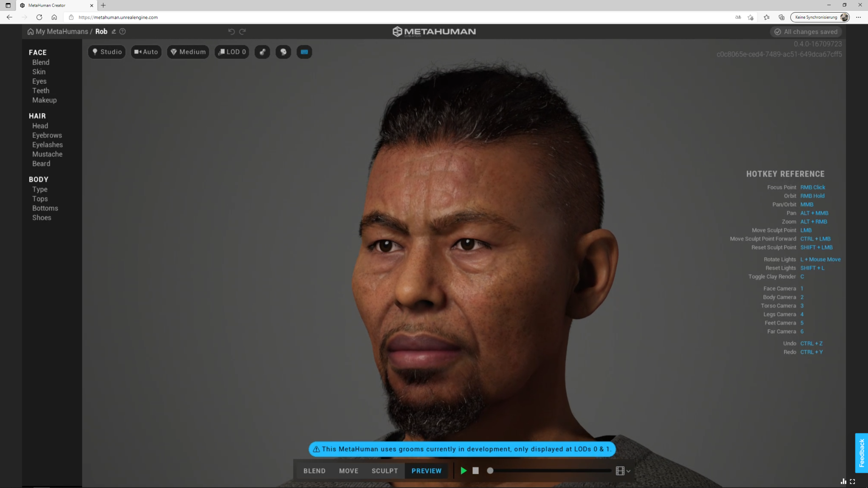Open body Type settings
The width and height of the screenshot is (868, 488).
pyautogui.click(x=40, y=190)
